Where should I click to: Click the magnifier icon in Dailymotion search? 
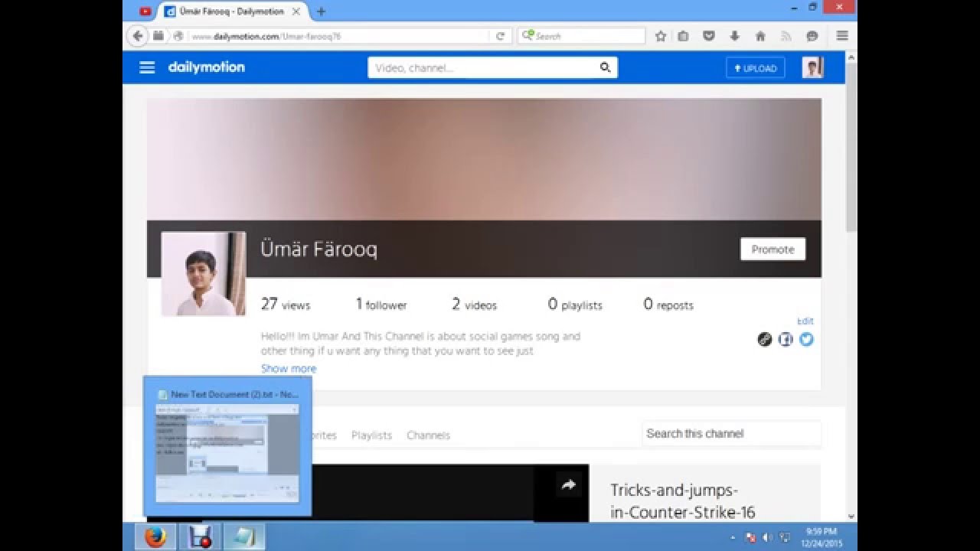click(605, 67)
